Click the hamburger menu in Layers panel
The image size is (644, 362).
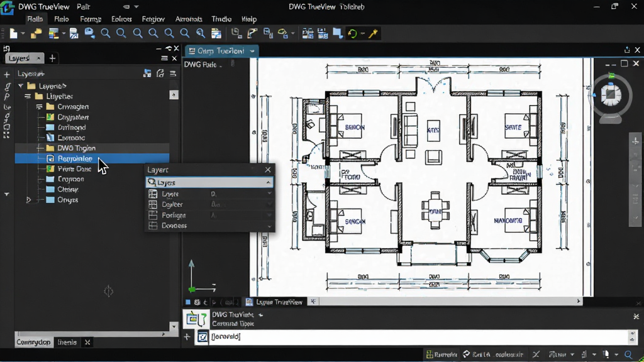(164, 58)
